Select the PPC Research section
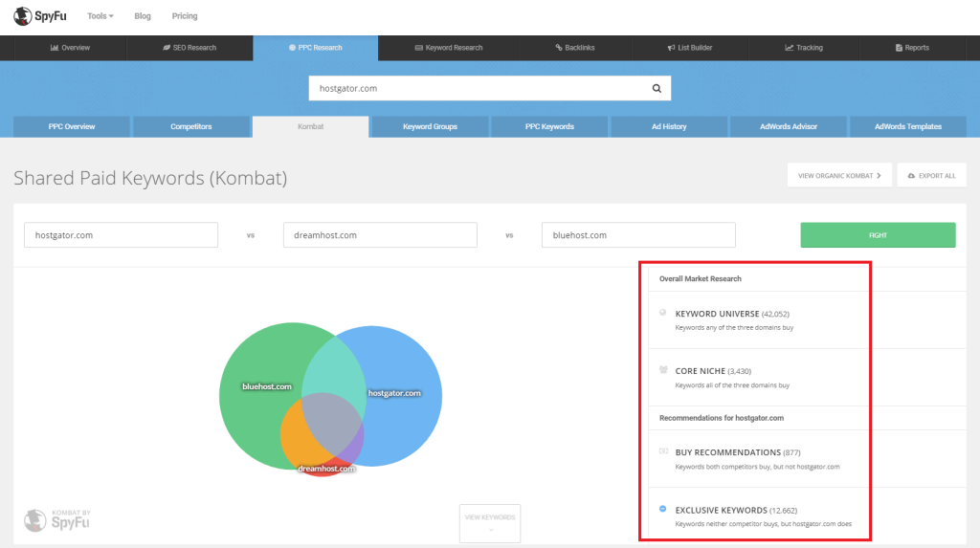 click(x=316, y=48)
